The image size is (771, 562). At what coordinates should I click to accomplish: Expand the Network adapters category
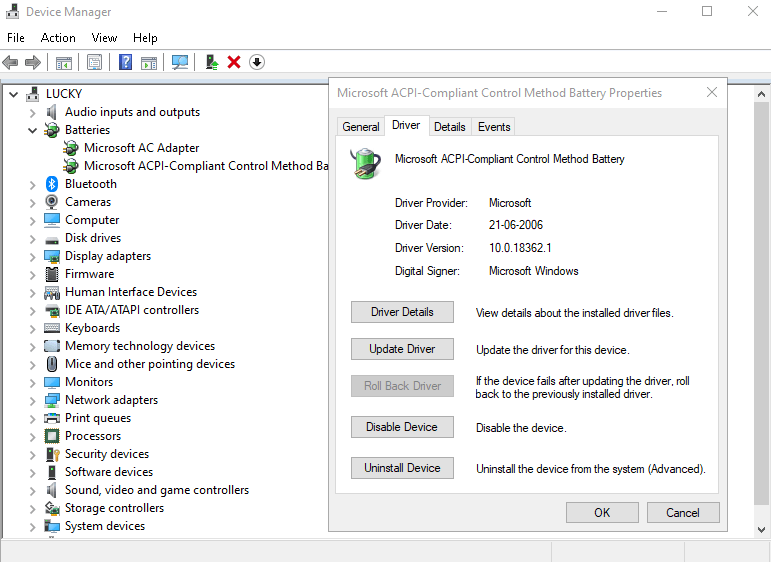[32, 400]
